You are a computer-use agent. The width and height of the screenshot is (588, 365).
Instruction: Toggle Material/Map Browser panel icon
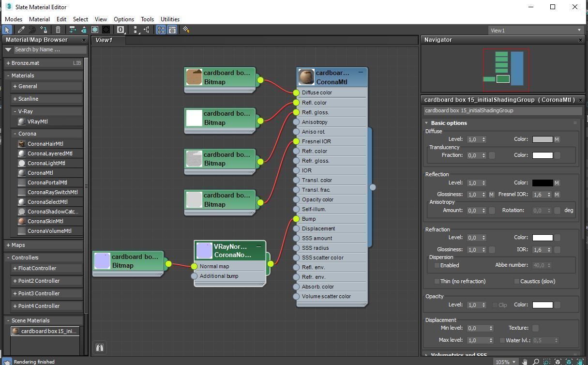coord(161,30)
